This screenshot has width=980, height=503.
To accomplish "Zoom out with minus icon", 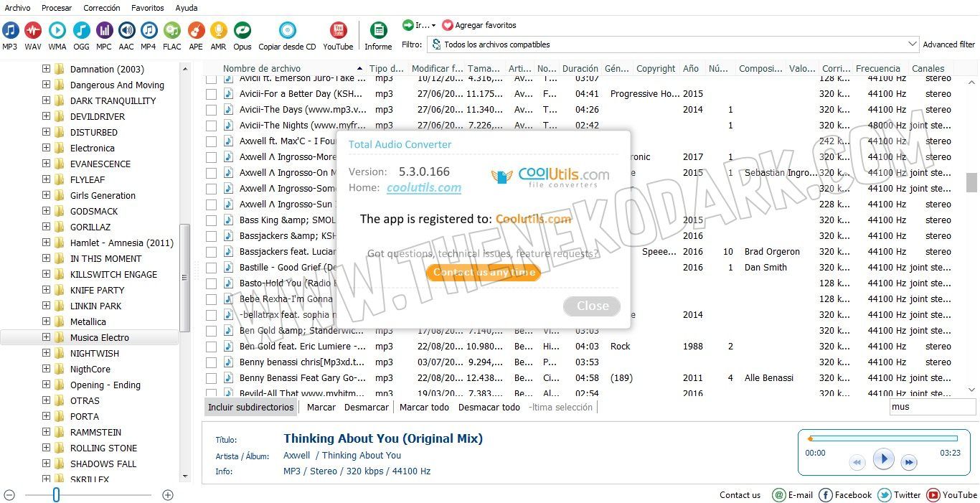I will [9, 495].
